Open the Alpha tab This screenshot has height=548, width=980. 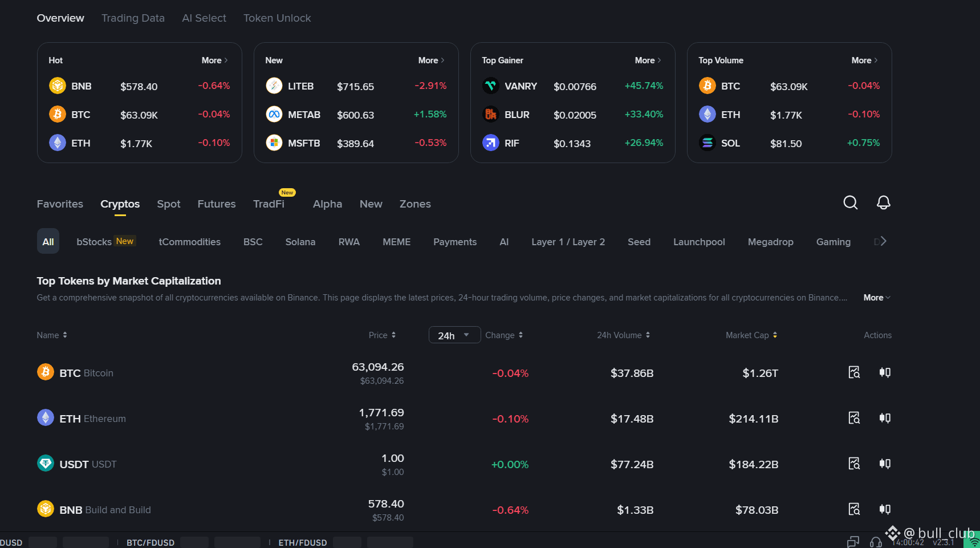328,204
